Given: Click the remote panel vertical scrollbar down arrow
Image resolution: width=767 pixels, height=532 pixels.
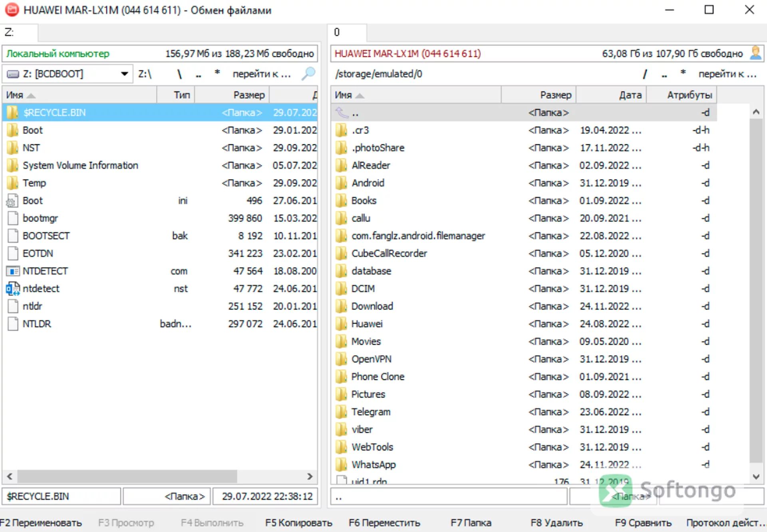Looking at the screenshot, I should point(756,476).
